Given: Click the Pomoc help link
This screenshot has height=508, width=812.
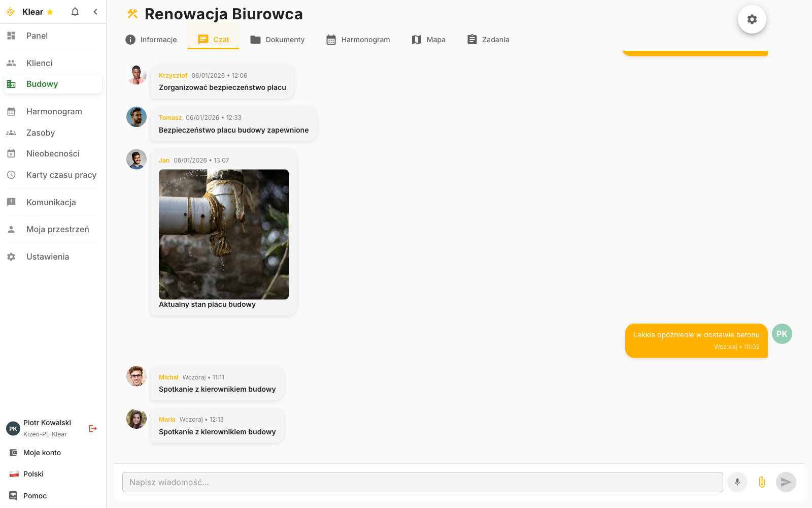Looking at the screenshot, I should pos(35,496).
